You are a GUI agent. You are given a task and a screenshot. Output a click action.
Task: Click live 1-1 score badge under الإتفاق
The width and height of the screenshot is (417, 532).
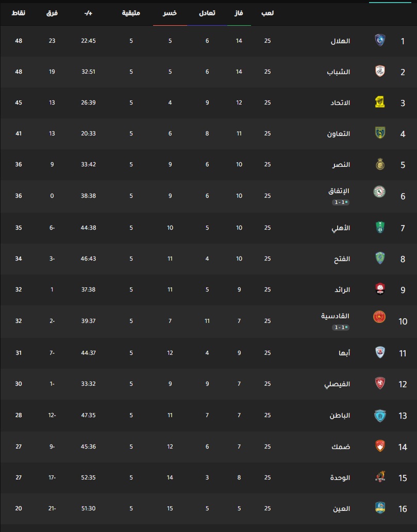(x=341, y=202)
